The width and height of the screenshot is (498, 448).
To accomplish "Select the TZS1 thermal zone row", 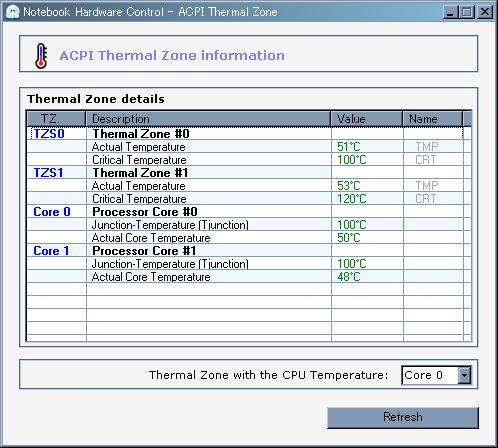I will click(x=245, y=173).
